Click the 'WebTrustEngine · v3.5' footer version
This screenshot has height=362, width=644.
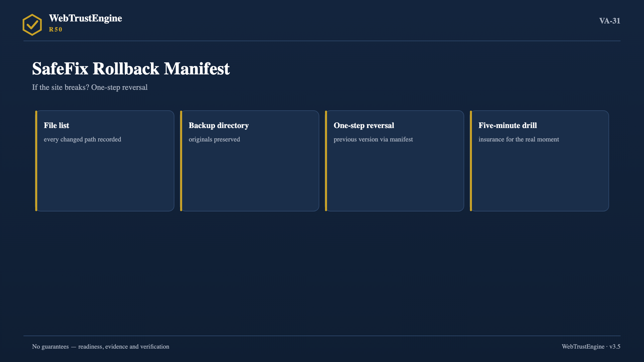[x=591, y=347]
